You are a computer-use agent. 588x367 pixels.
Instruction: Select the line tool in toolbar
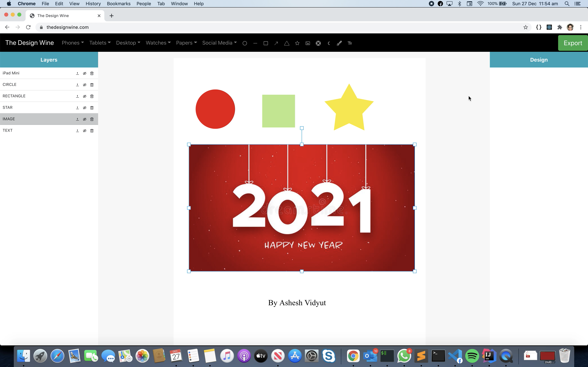tap(255, 43)
